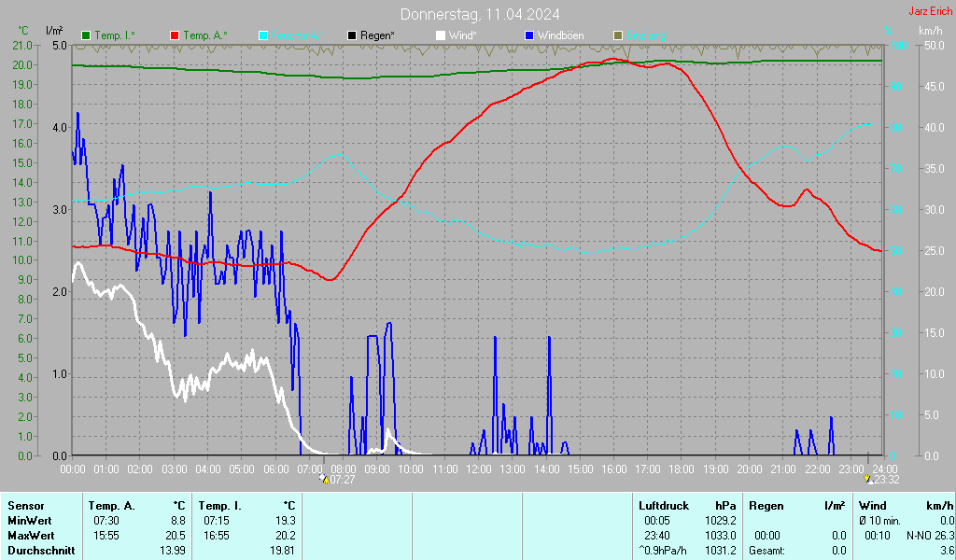Image resolution: width=956 pixels, height=560 pixels.
Task: Click the 'Wind' column header in table
Action: [873, 506]
